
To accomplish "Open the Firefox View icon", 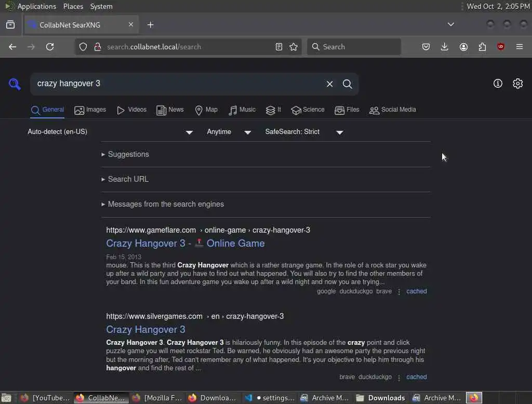I will tap(10, 25).
